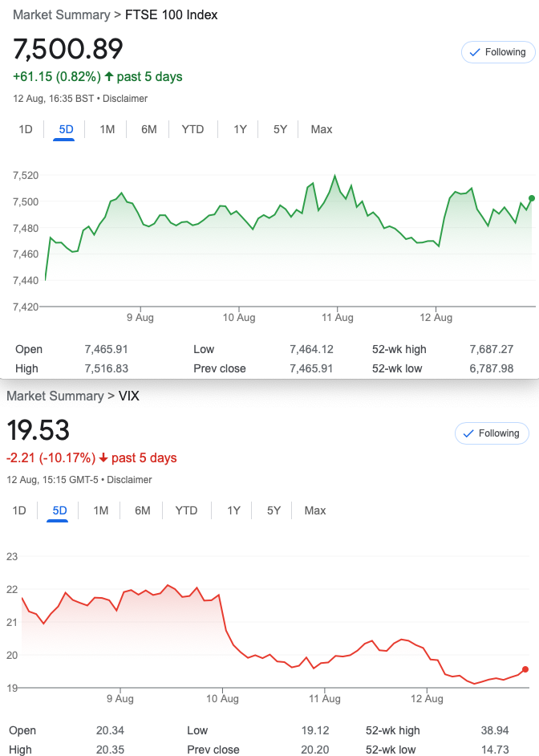Viewport: 539px width, 756px height.
Task: Click the 7,520 label on FTSE chart y-axis
Action: [x=26, y=176]
